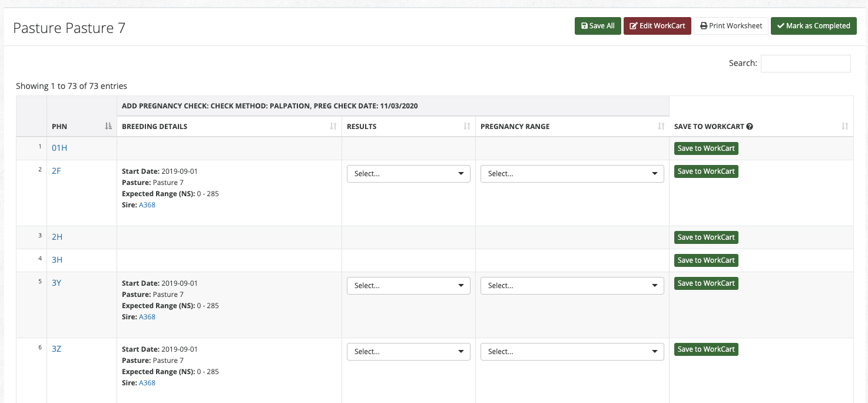The image size is (868, 403).
Task: Focus the Search input field
Action: 806,63
